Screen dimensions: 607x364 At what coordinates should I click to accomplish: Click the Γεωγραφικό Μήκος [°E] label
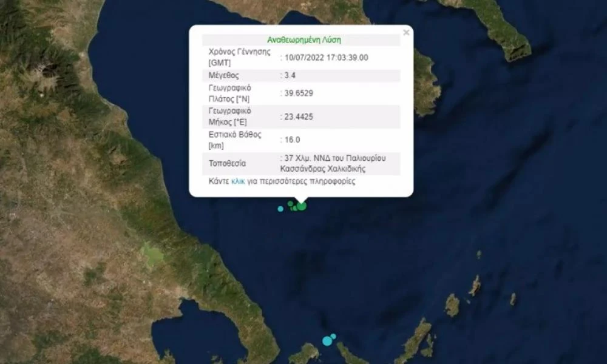[230, 116]
